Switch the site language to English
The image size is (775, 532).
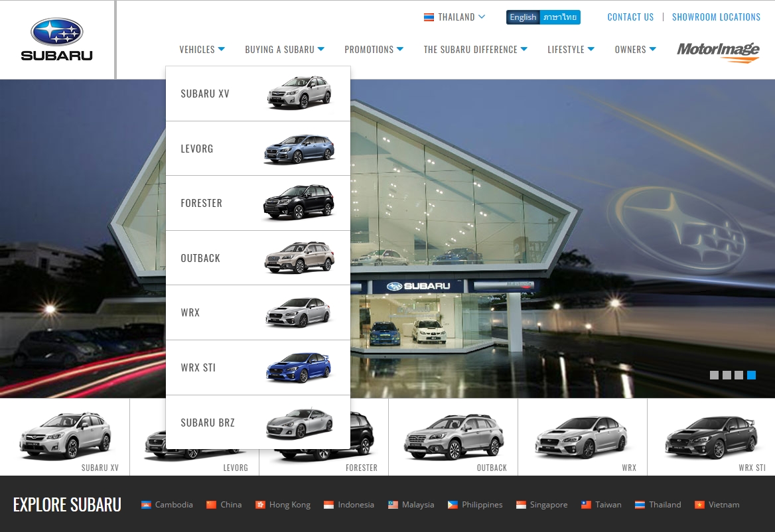click(523, 17)
